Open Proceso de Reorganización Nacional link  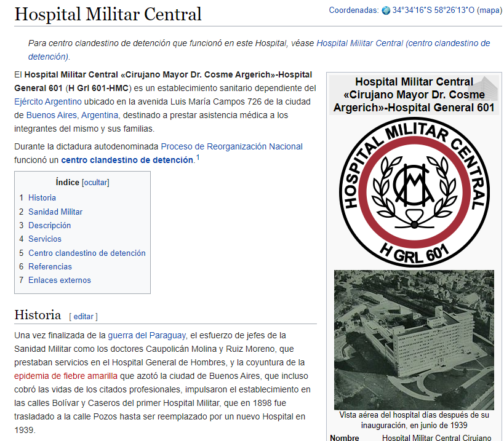click(231, 146)
